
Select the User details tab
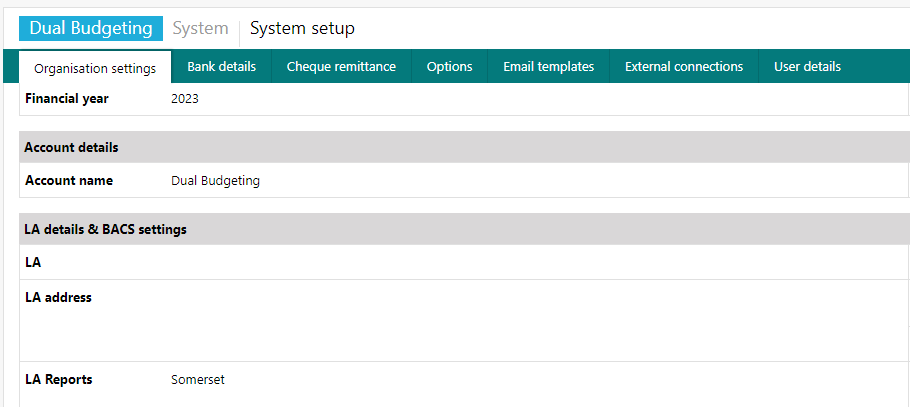[x=807, y=67]
